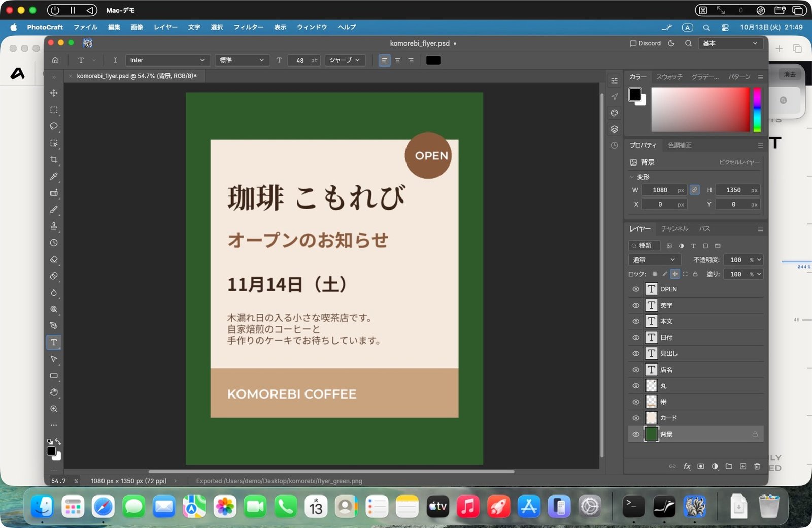
Task: Create a new group folder in Layers
Action: (x=729, y=466)
